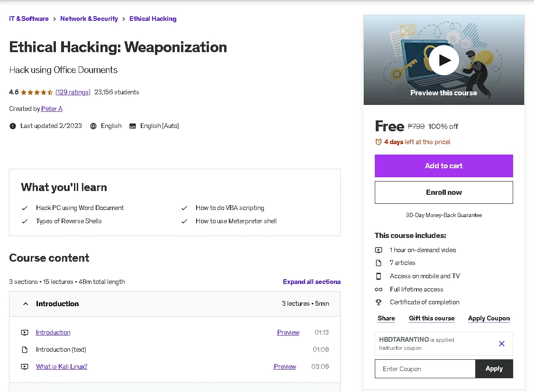
Task: Click the infinity icon next to 'Full lifetime access'
Action: click(x=379, y=290)
